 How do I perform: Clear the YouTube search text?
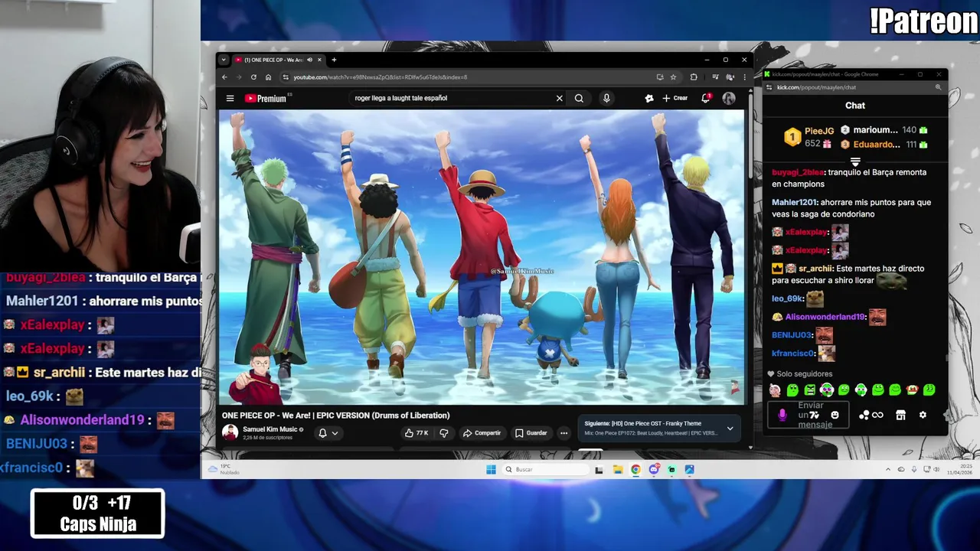coord(559,98)
